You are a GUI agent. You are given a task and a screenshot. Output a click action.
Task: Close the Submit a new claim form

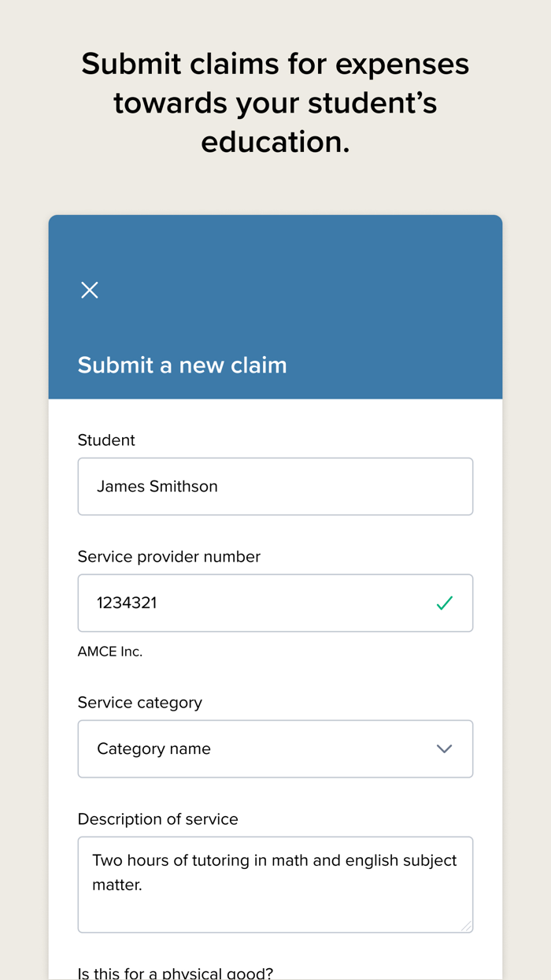[x=90, y=290]
